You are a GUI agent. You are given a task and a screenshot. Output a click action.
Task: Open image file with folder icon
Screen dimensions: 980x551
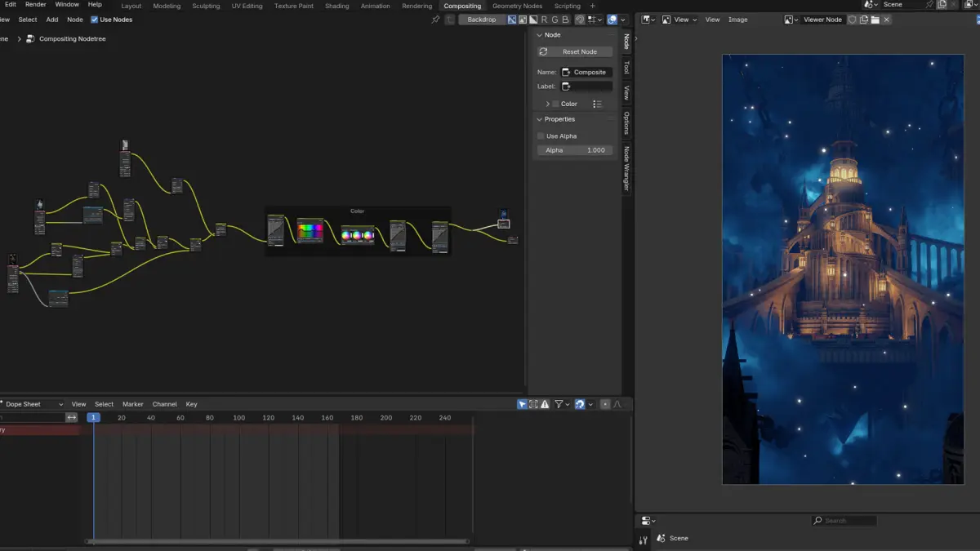click(875, 20)
